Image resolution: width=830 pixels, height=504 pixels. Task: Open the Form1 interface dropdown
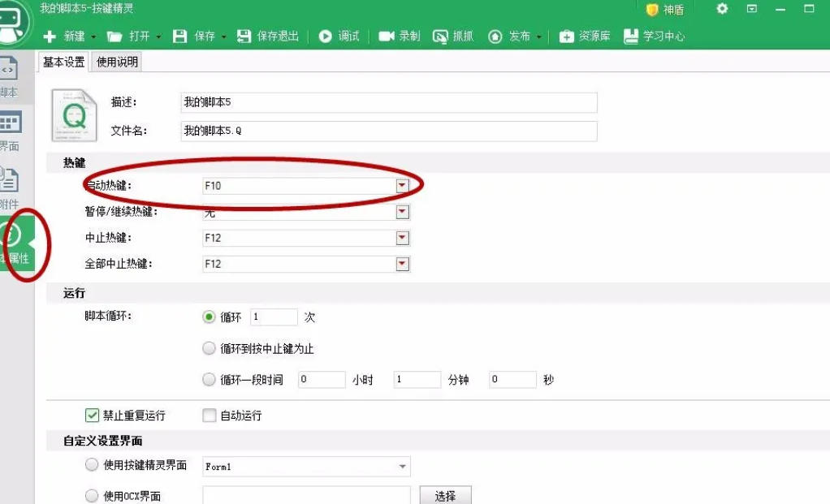[402, 466]
